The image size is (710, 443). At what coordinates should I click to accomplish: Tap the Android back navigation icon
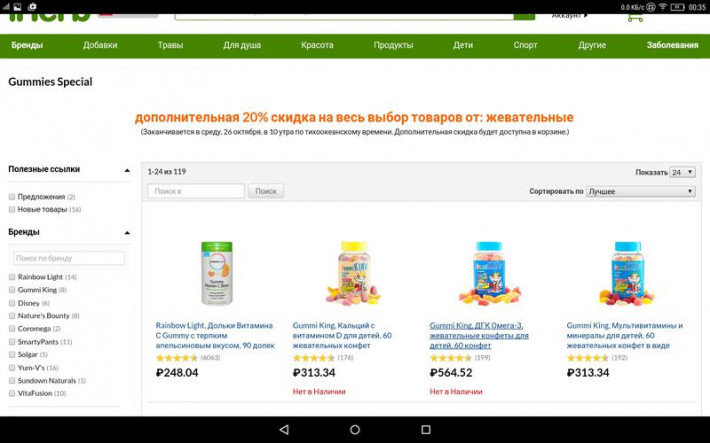tap(284, 429)
